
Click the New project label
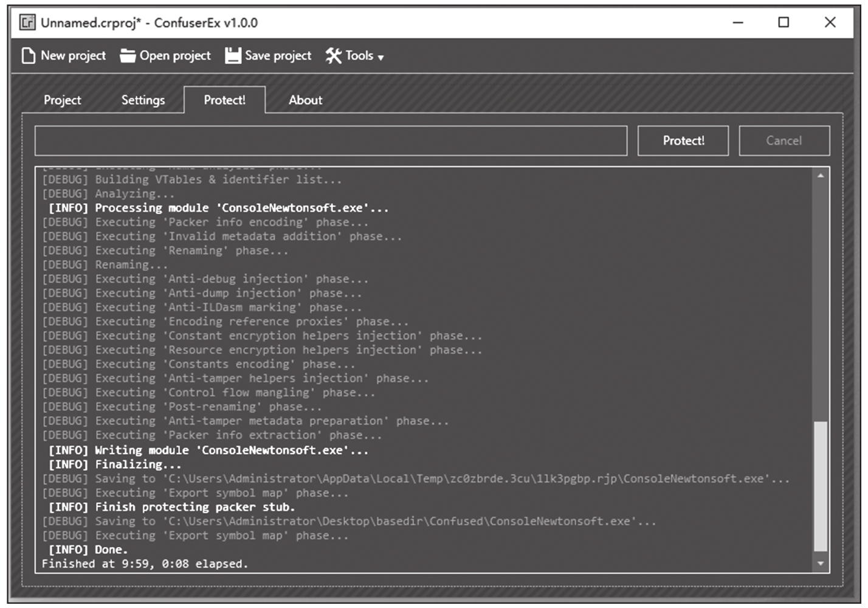(73, 56)
